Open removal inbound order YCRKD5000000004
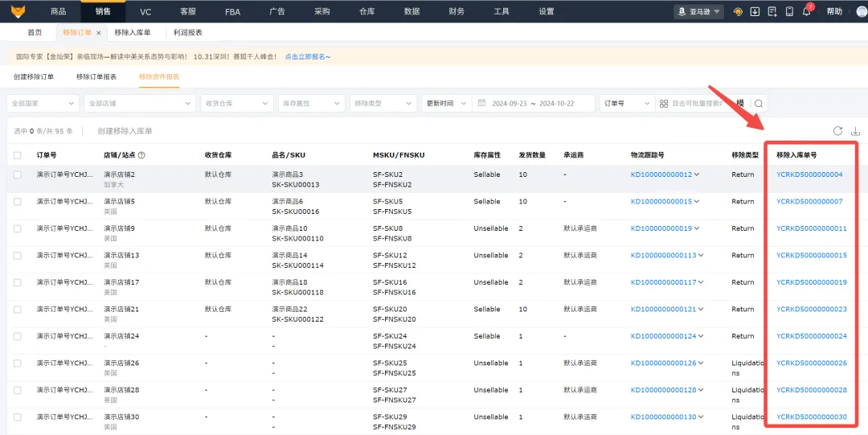Image resolution: width=868 pixels, height=435 pixels. (809, 174)
